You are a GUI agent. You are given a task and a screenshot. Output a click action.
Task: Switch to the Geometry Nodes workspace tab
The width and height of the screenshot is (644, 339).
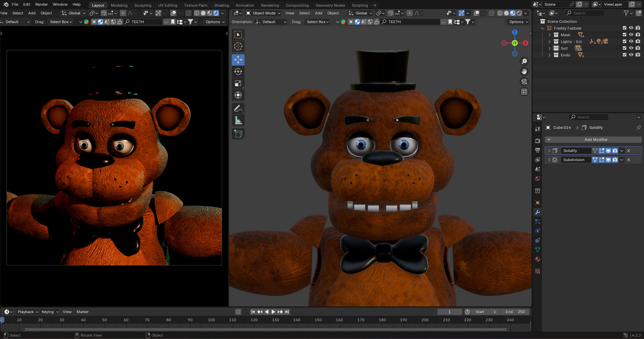(x=330, y=5)
